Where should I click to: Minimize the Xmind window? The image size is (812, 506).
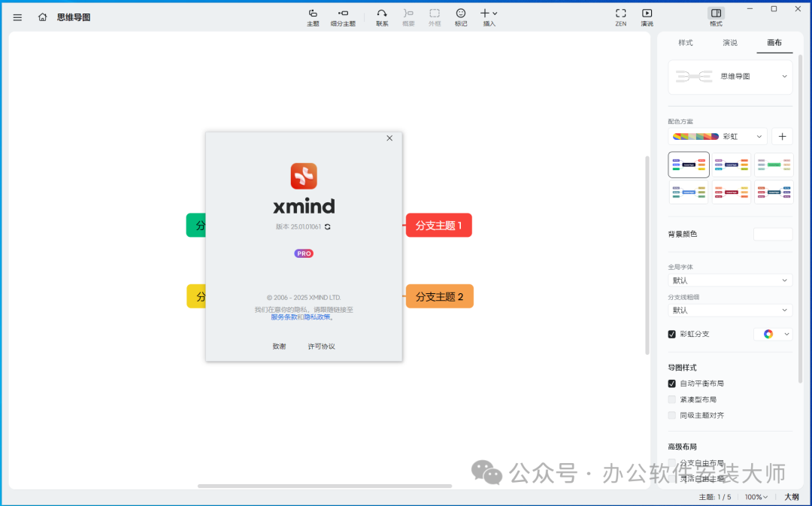(750, 9)
